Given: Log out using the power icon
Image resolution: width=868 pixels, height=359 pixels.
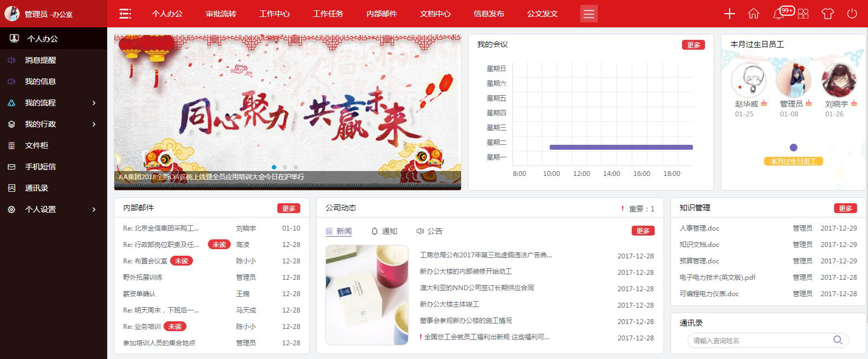Looking at the screenshot, I should point(852,14).
